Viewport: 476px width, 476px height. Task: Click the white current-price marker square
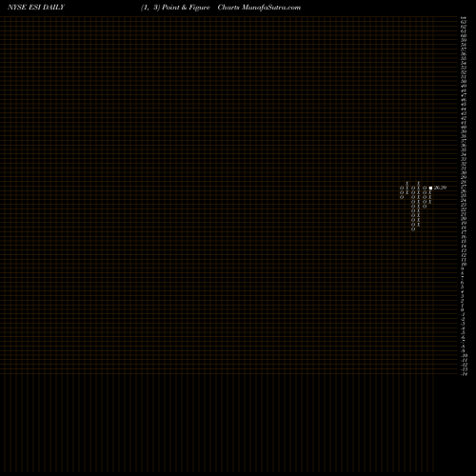pyautogui.click(x=430, y=188)
